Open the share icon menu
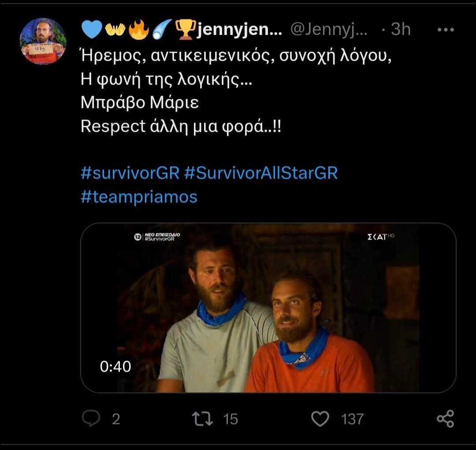Image resolution: width=476 pixels, height=450 pixels. pos(445,418)
